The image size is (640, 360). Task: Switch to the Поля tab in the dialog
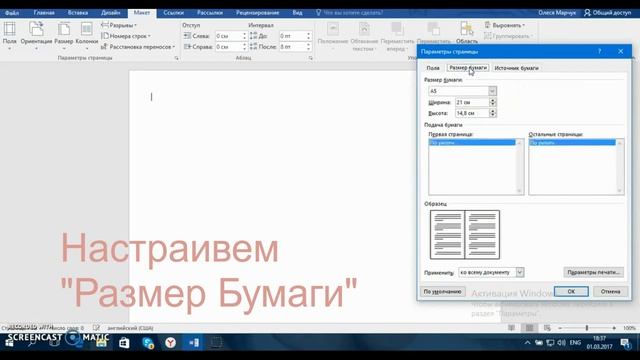click(x=433, y=68)
